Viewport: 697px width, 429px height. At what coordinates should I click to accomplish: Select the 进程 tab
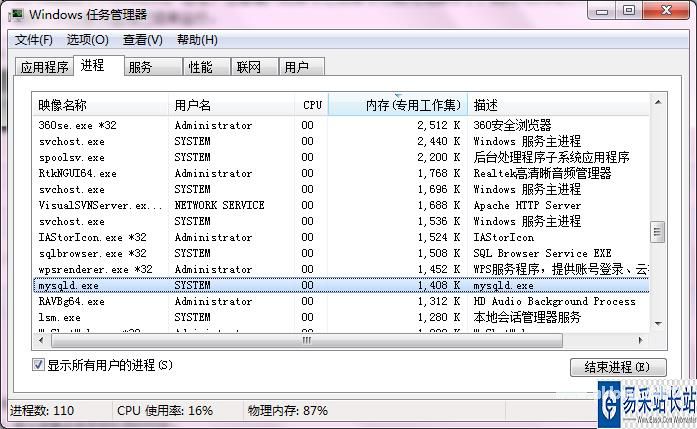pos(99,66)
